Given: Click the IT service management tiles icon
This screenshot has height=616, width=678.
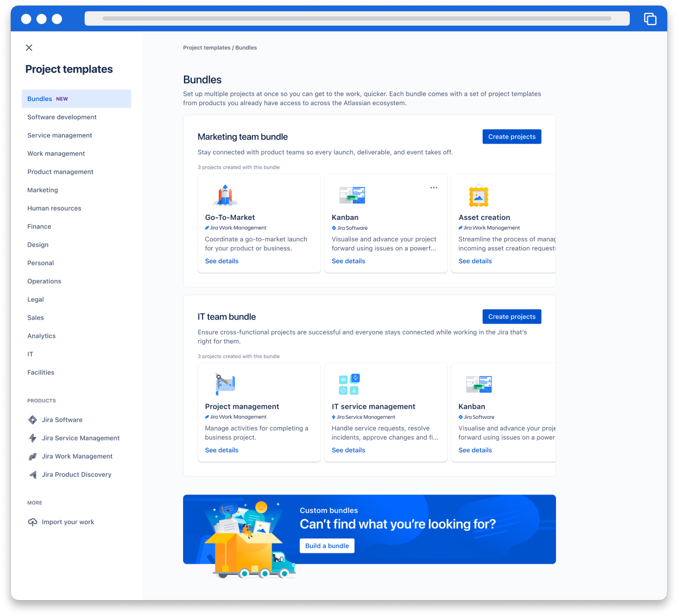Looking at the screenshot, I should pyautogui.click(x=349, y=384).
